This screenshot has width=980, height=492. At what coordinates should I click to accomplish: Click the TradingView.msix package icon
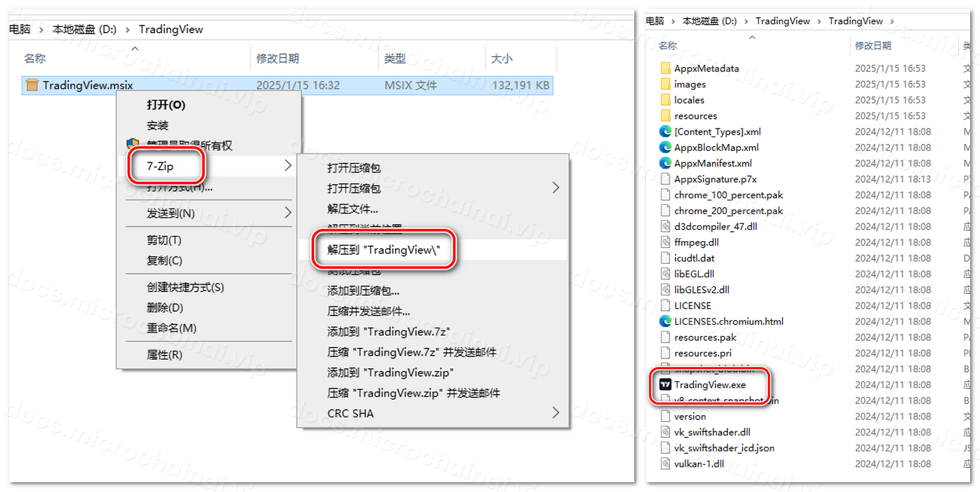coord(32,85)
